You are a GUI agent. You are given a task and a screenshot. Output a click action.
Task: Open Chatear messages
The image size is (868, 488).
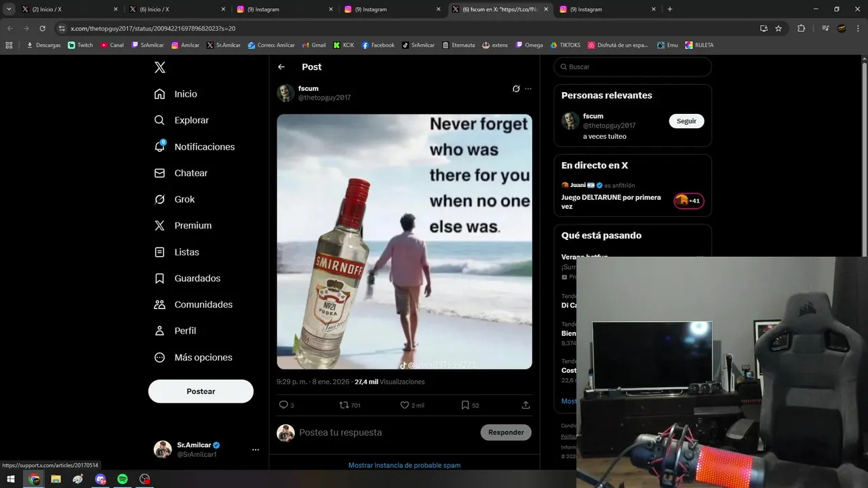tap(181, 173)
